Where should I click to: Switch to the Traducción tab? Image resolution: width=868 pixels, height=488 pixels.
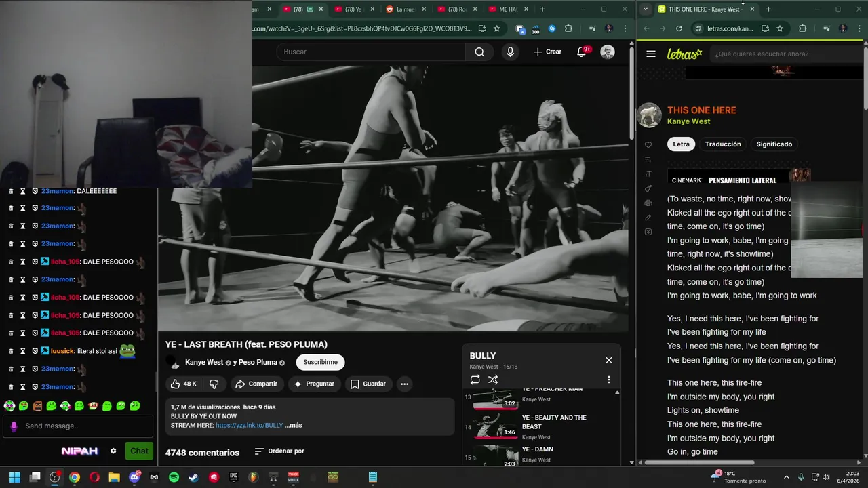click(x=723, y=144)
